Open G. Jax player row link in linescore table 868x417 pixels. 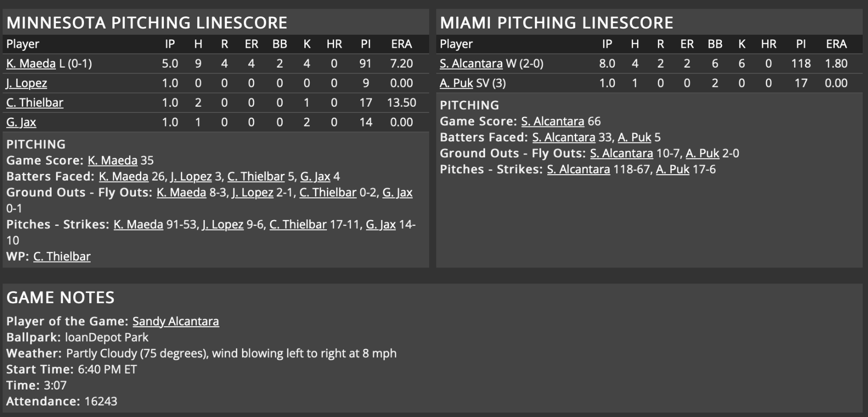(21, 122)
